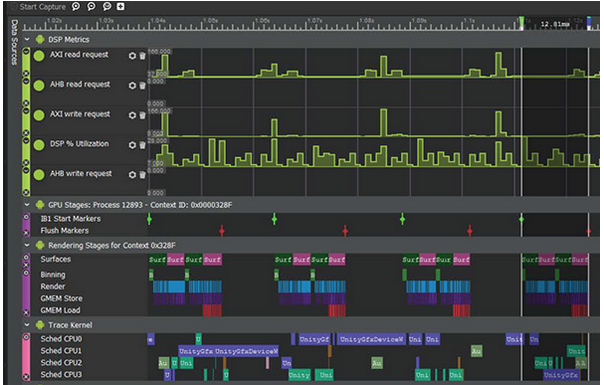Open settings gear for AHB write request
Image resolution: width=604 pixels, height=385 pixels.
[132, 175]
